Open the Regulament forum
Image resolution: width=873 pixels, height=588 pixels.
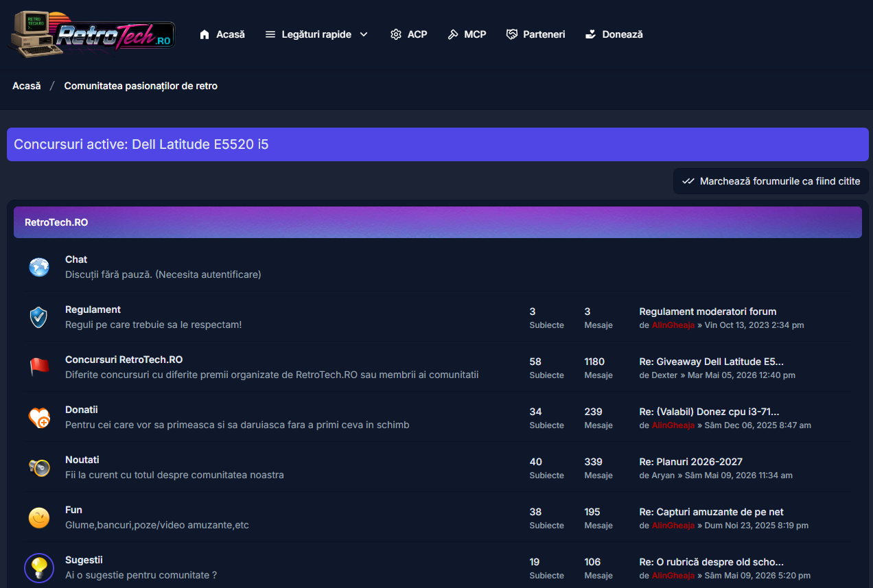[x=93, y=309]
